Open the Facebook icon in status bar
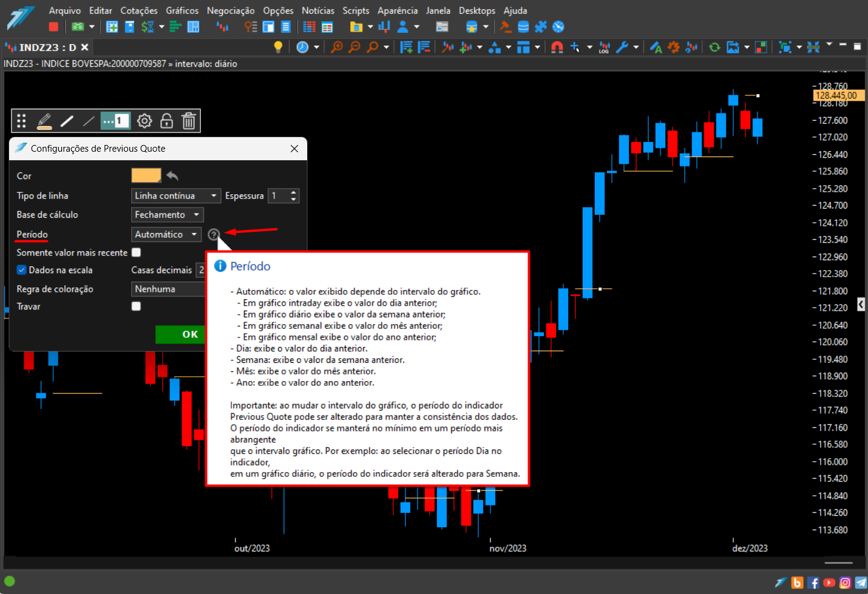This screenshot has width=868, height=594. [813, 582]
